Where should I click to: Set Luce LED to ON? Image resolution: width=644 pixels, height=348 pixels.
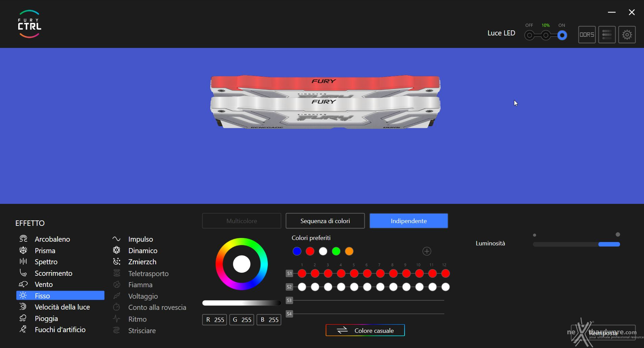coord(562,35)
